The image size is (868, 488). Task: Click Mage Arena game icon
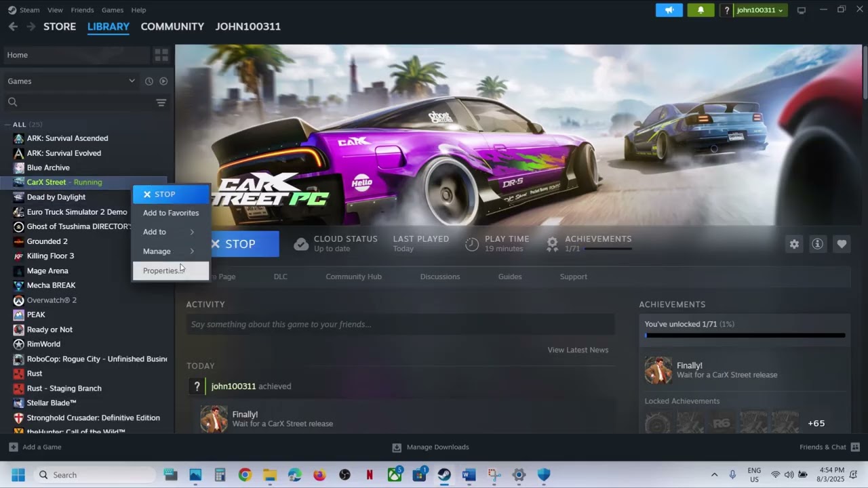[x=19, y=270]
